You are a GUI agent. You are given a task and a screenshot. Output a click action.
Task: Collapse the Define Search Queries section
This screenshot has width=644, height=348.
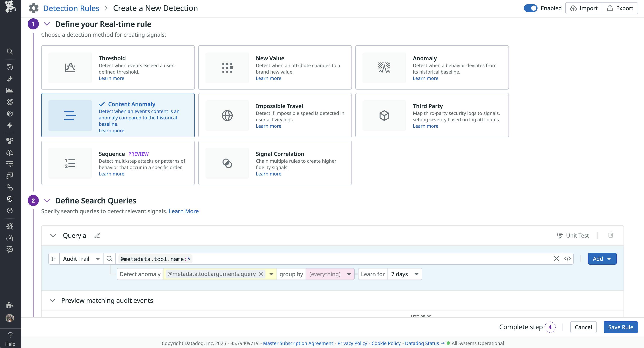pyautogui.click(x=47, y=200)
